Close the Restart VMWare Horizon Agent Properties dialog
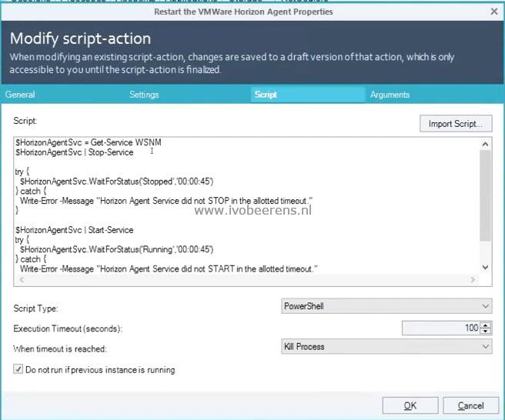Image resolution: width=505 pixels, height=420 pixels. coord(494,12)
